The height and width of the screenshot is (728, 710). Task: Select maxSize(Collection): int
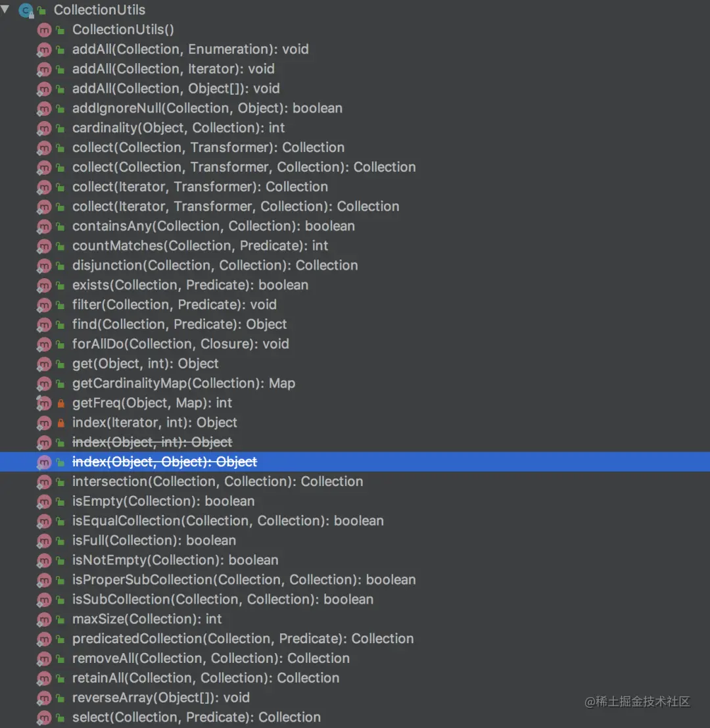[x=147, y=619]
